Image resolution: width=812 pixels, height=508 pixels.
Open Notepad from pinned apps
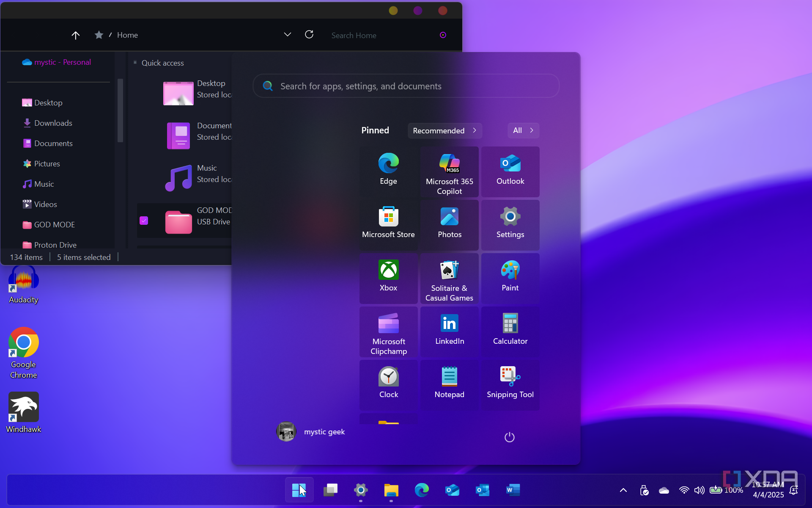tap(449, 385)
